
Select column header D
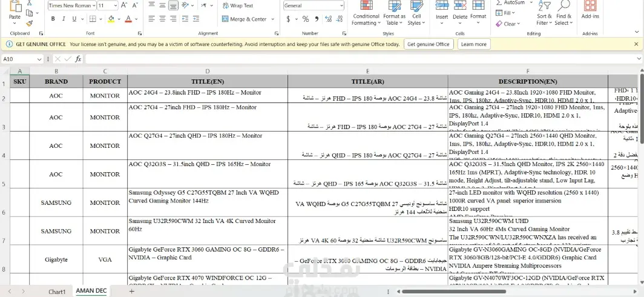pyautogui.click(x=208, y=71)
